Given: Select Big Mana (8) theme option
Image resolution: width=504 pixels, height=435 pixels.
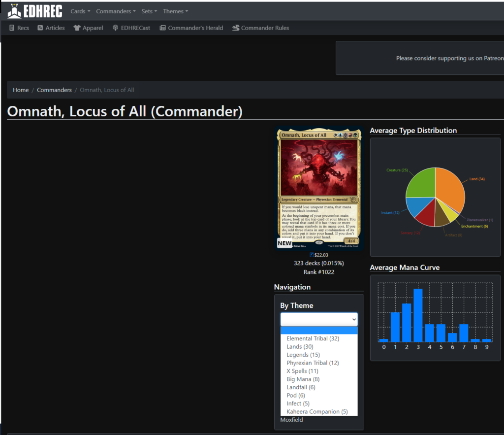Looking at the screenshot, I should pos(319,379).
